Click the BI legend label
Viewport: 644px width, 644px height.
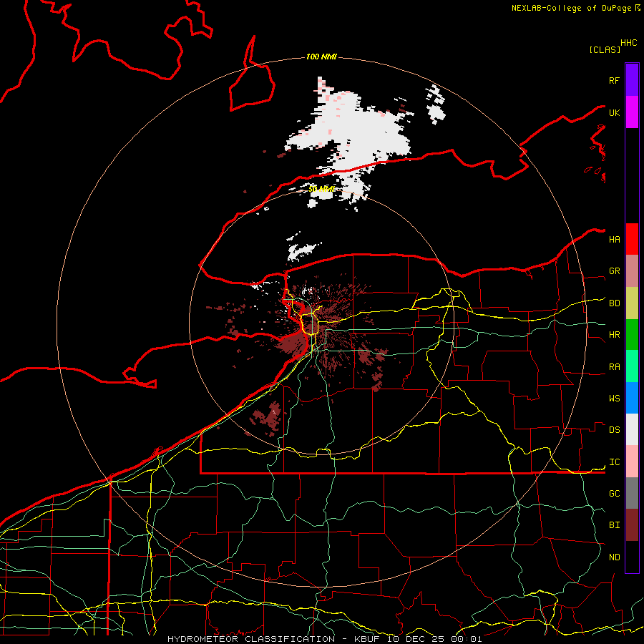tap(614, 525)
